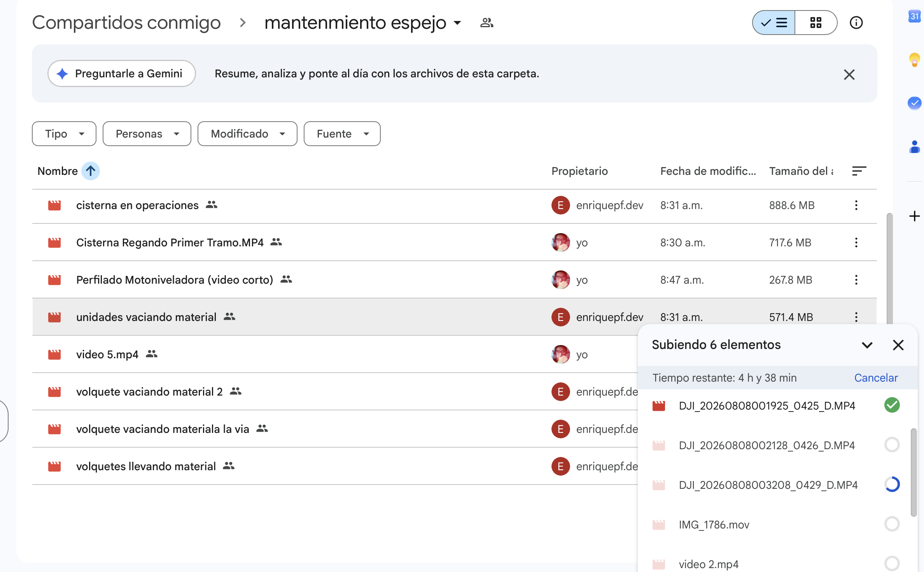The height and width of the screenshot is (572, 924).
Task: Click the owner avatar on Perfilado Motoniveladora row
Action: point(561,280)
